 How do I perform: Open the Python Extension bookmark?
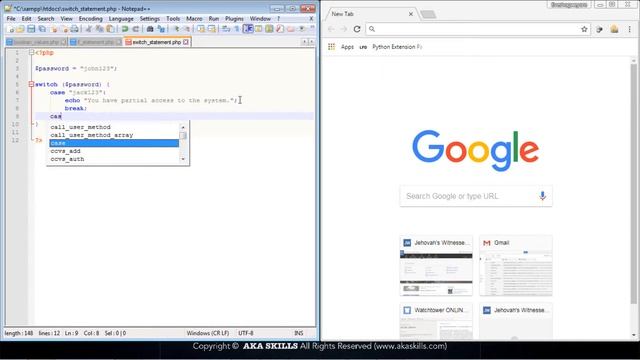397,47
